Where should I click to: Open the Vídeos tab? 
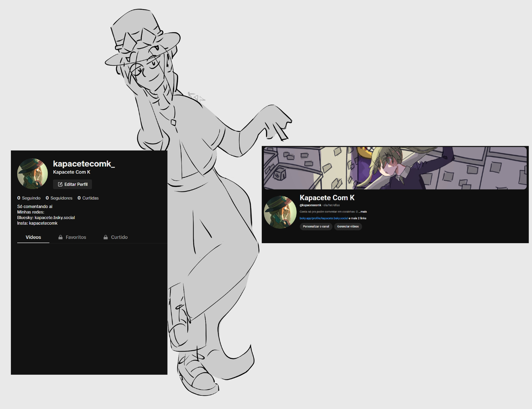pyautogui.click(x=33, y=237)
